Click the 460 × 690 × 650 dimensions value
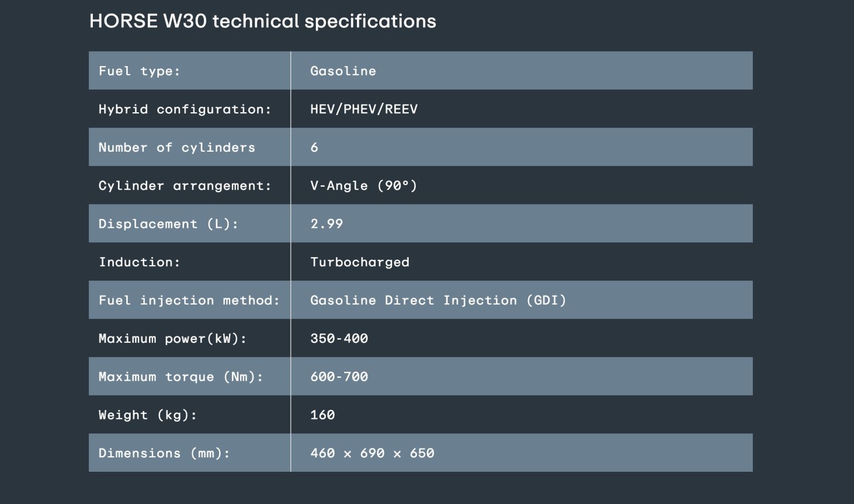854x504 pixels. (372, 453)
